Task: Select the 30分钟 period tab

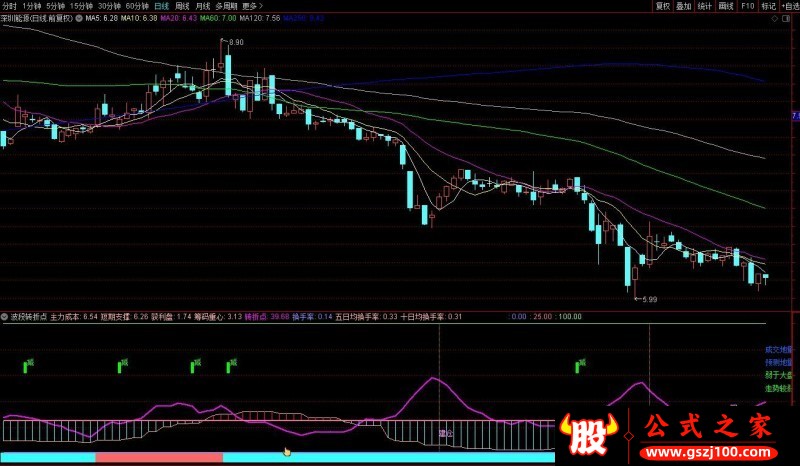Action: pyautogui.click(x=109, y=6)
